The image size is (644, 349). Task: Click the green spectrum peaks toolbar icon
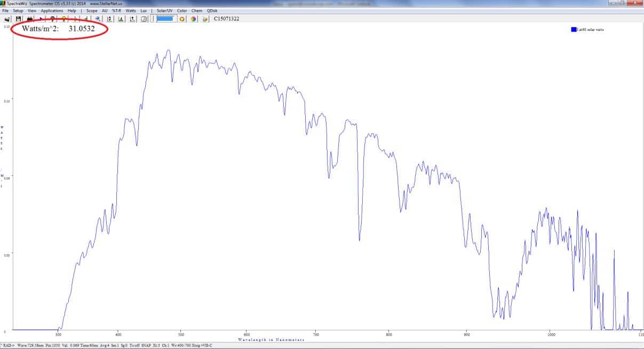(121, 19)
